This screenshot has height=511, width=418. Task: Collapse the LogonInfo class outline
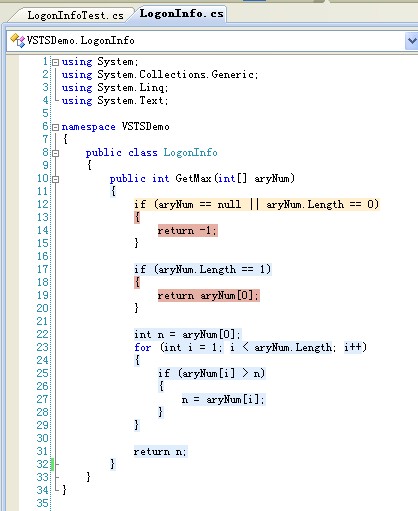[56, 153]
